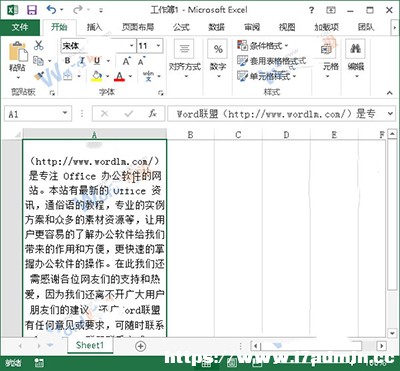This screenshot has height=371, width=400.
Task: Click the Copy icon
Action: point(39,61)
